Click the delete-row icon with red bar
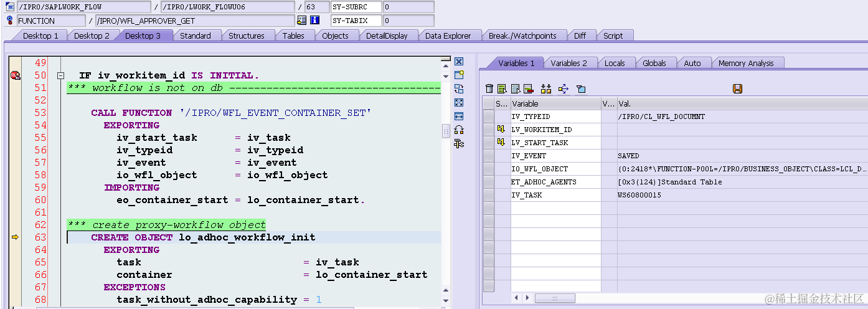 click(529, 89)
